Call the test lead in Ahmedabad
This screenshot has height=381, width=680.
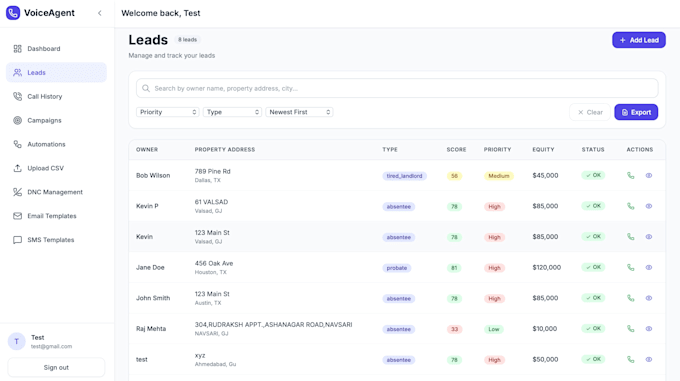pyautogui.click(x=631, y=359)
